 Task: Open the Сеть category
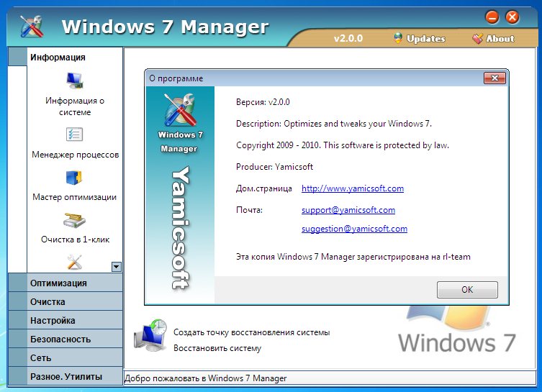tap(66, 357)
